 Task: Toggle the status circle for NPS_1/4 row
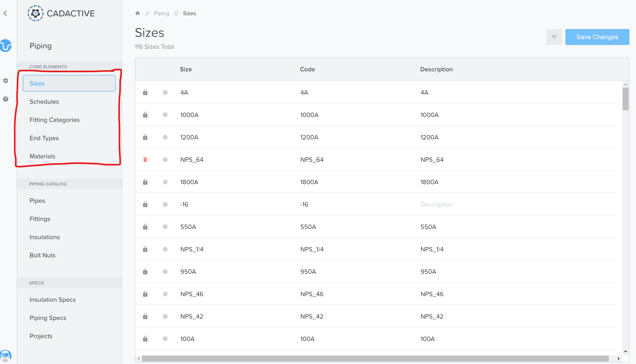pyautogui.click(x=165, y=249)
